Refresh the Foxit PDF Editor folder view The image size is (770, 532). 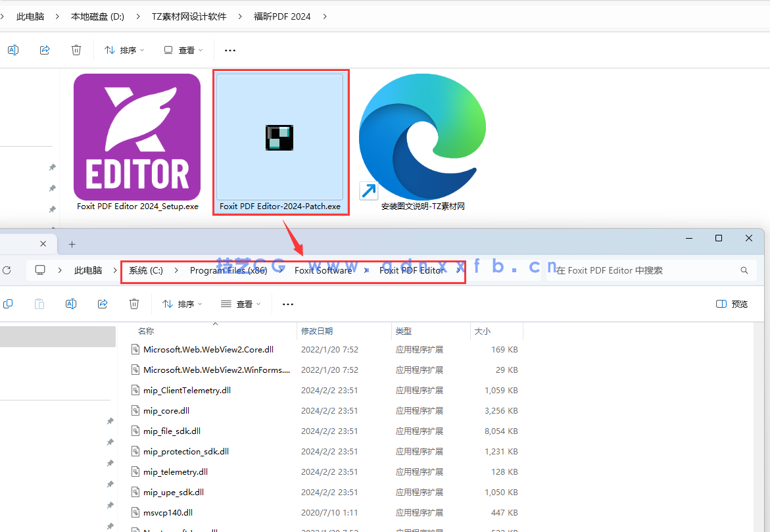point(7,270)
